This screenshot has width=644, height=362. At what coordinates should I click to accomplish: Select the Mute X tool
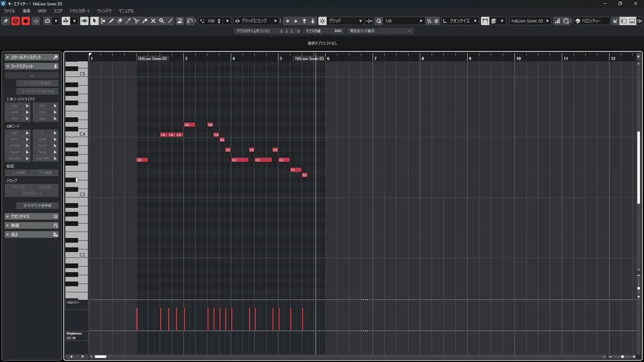(153, 21)
